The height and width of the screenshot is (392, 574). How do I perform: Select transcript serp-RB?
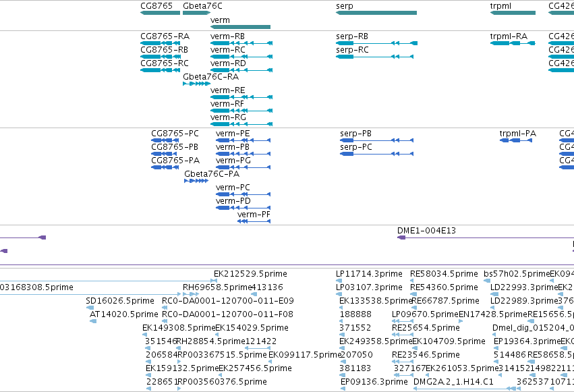(376, 43)
